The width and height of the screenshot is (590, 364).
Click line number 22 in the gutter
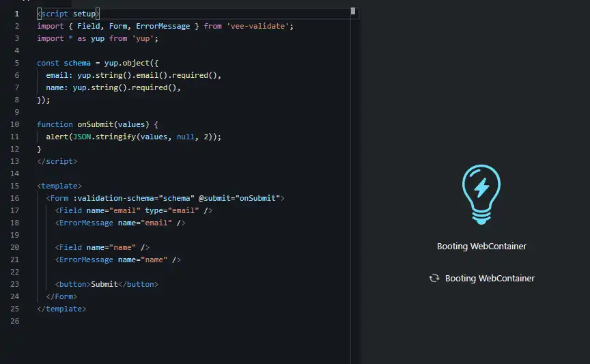14,272
